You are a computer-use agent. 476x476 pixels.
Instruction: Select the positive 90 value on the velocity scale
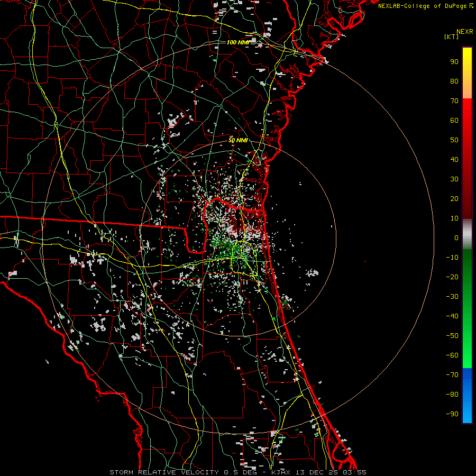(454, 62)
